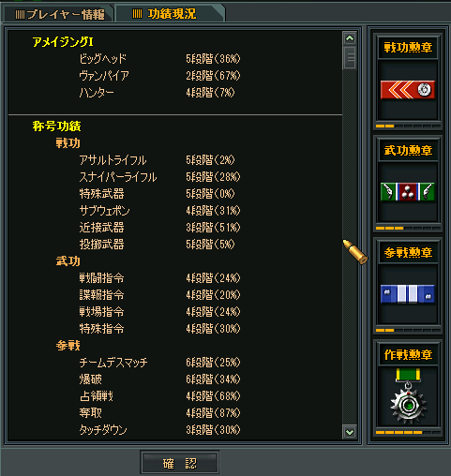Click the blue 参戦勲章 ribbon icon

tap(408, 294)
